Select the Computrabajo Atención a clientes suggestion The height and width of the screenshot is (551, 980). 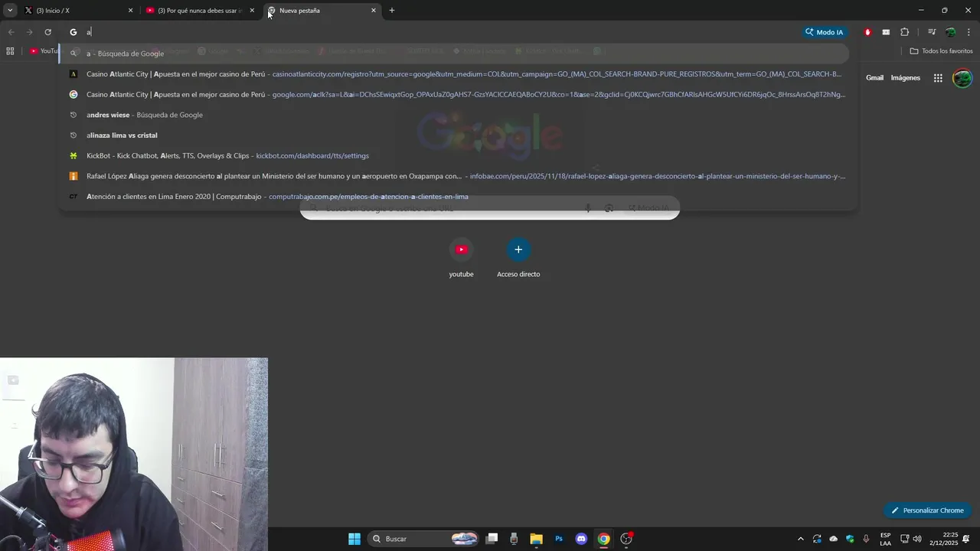tap(459, 197)
